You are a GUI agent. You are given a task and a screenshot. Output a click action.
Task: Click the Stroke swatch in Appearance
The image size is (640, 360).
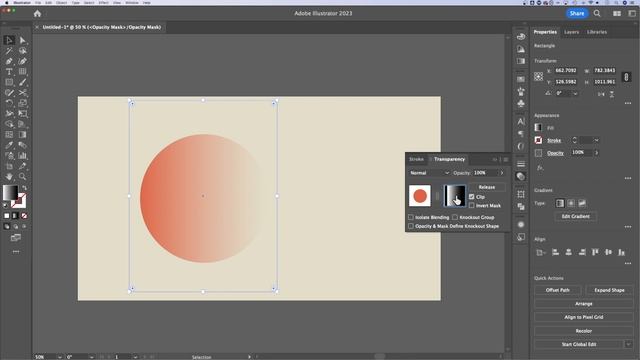(538, 140)
